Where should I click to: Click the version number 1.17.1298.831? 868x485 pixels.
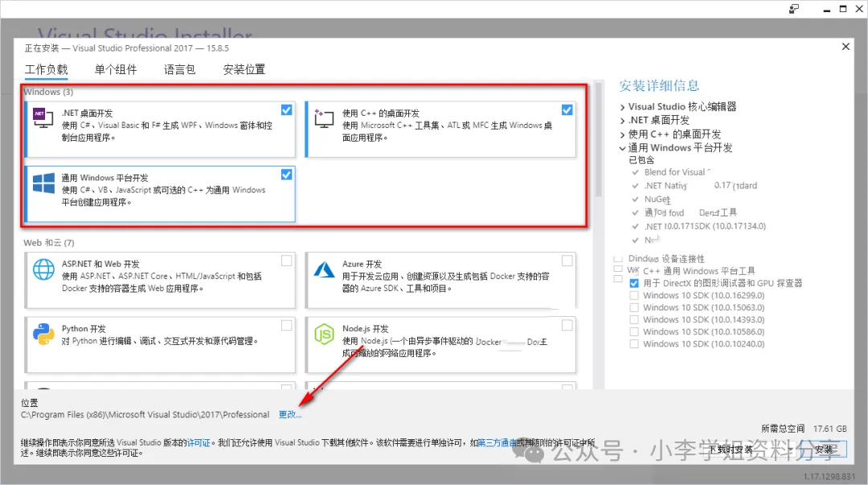pos(829,476)
